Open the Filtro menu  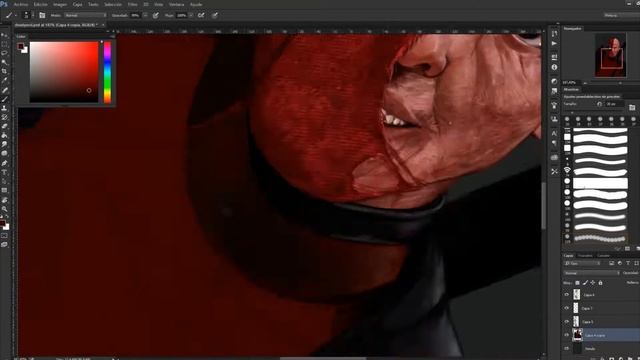pyautogui.click(x=132, y=4)
